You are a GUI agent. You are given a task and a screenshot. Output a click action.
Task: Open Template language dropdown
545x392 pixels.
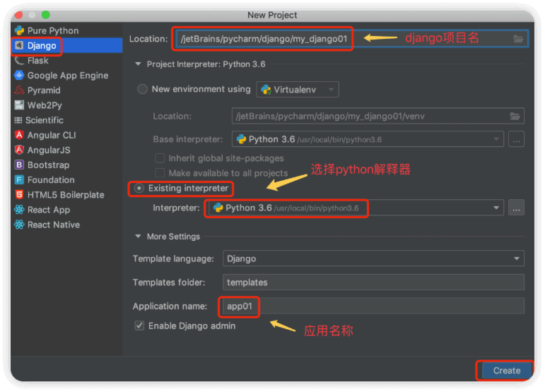click(x=373, y=259)
